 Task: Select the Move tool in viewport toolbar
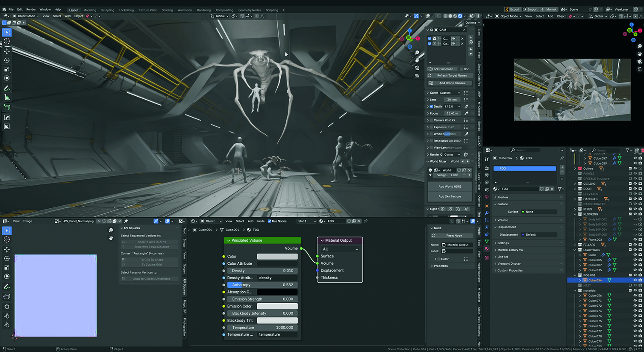pos(7,51)
